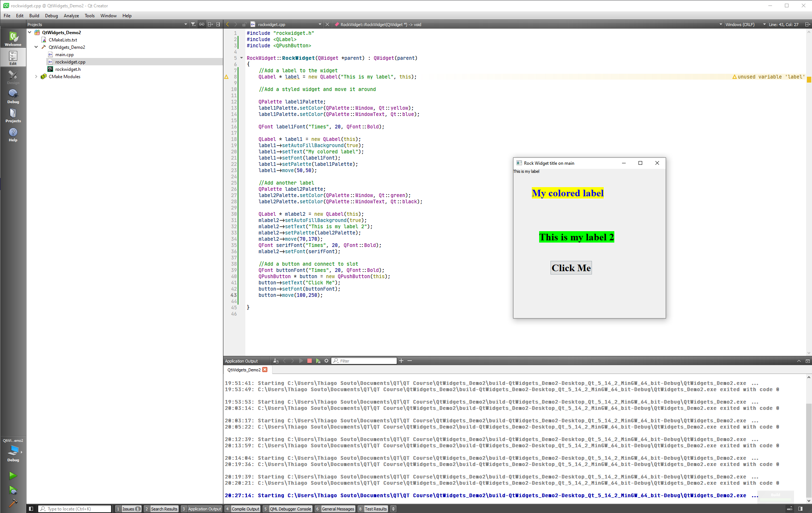Viewport: 812px width, 513px height.
Task: Split the editor view
Action: click(x=807, y=25)
